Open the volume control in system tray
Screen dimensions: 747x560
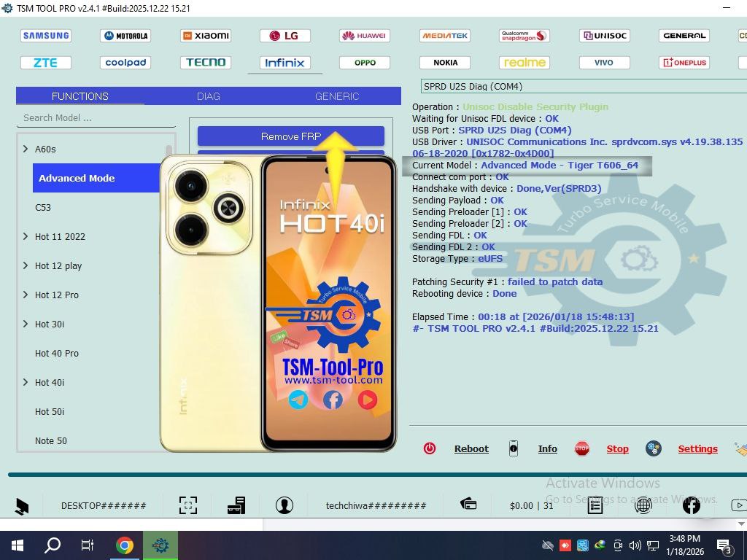click(635, 545)
